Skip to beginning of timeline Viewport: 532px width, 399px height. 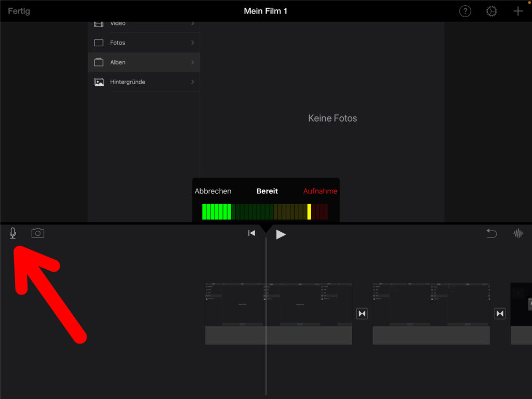[252, 234]
